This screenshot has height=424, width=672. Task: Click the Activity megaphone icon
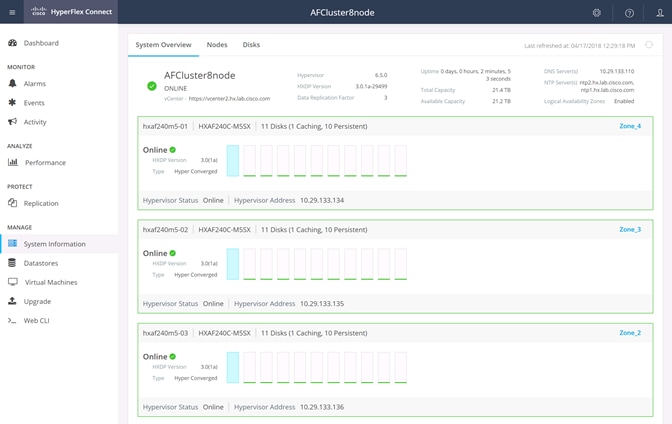12,121
